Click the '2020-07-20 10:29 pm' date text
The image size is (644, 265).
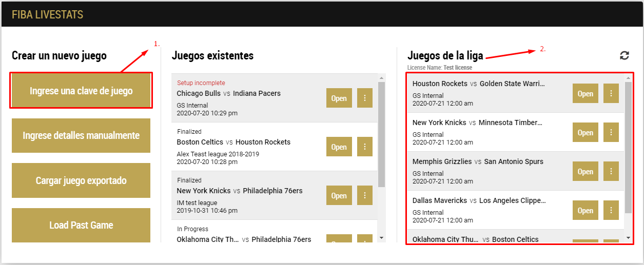tap(207, 113)
